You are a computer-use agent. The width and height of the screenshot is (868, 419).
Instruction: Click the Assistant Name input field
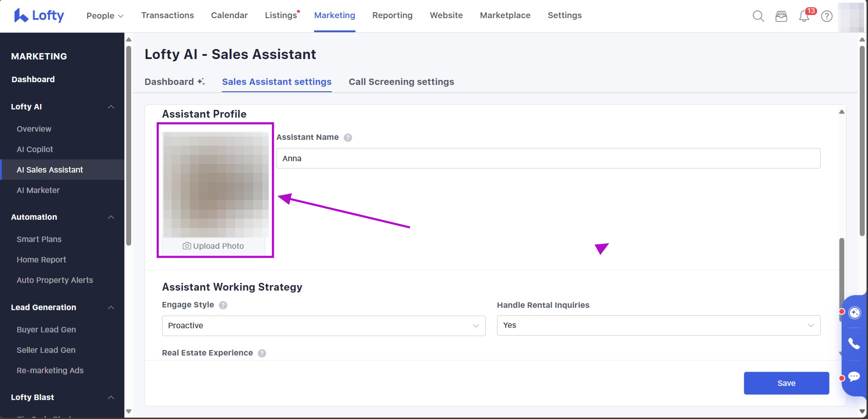(548, 158)
